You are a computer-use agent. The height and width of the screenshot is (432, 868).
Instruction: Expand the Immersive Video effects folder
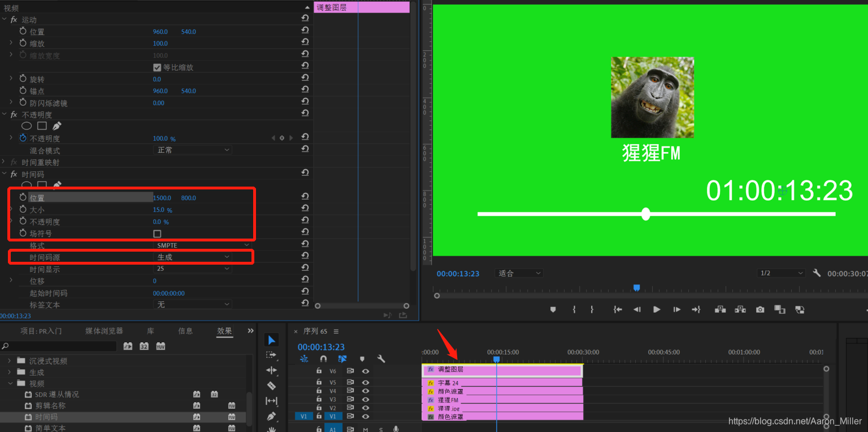[10, 361]
